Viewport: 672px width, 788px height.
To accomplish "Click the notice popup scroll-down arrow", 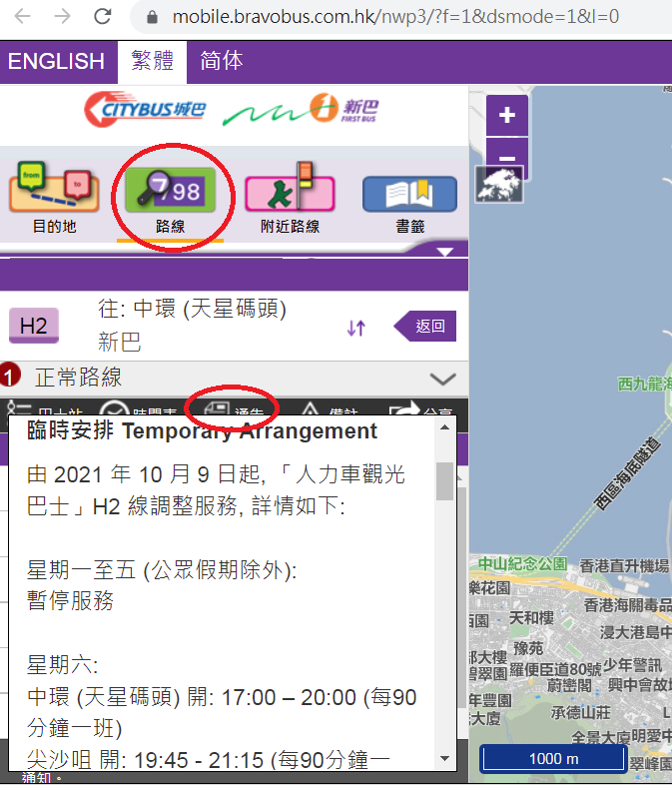I will coord(444,758).
